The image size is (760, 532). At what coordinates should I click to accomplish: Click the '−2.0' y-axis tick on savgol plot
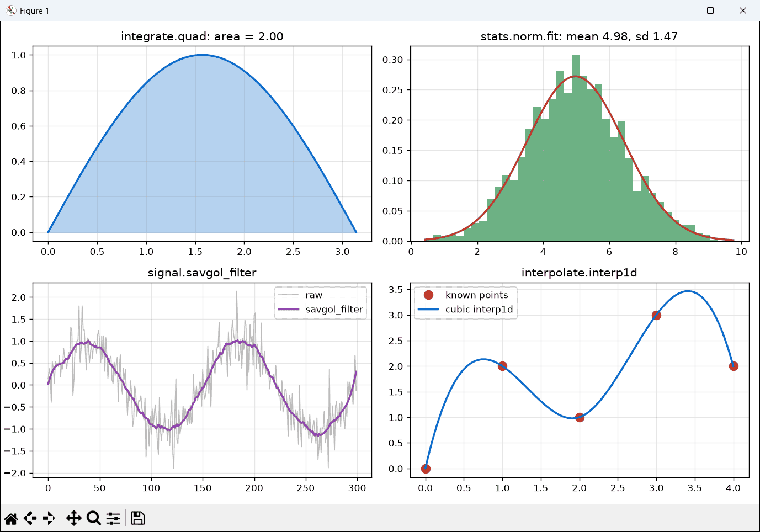click(x=15, y=473)
